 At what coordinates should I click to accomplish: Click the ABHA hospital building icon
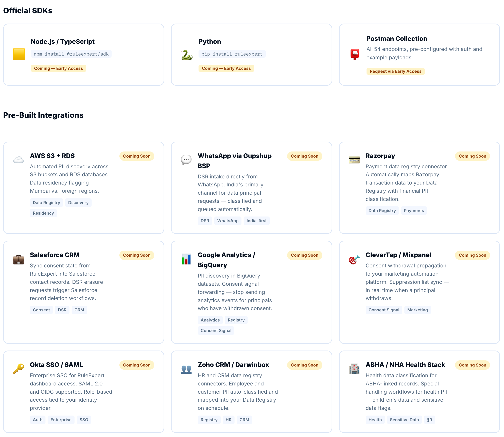pos(354,369)
